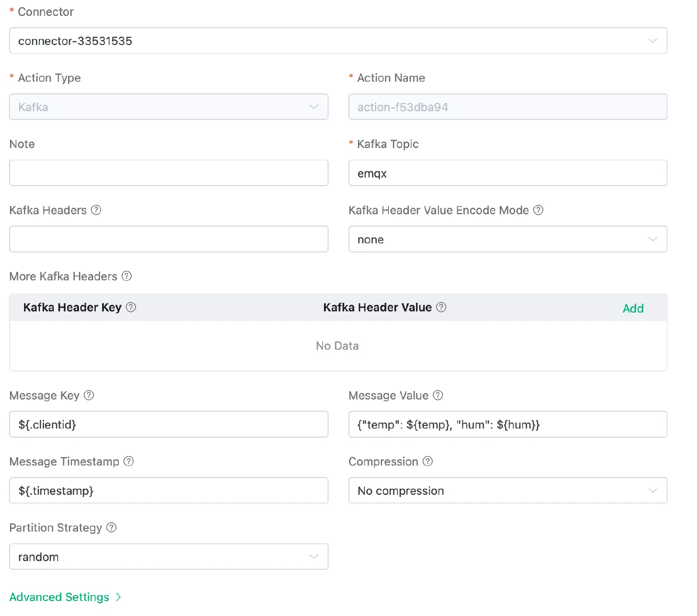The width and height of the screenshot is (697, 616).
Task: Click the Partition Strategy help icon
Action: point(112,527)
